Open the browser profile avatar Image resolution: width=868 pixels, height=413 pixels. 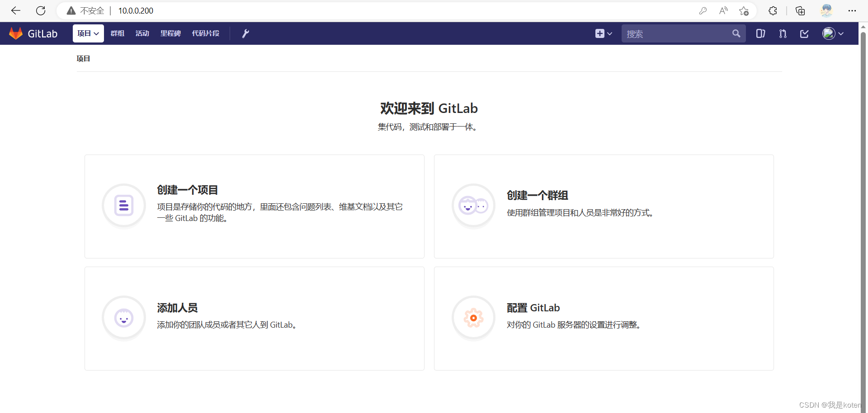(826, 10)
